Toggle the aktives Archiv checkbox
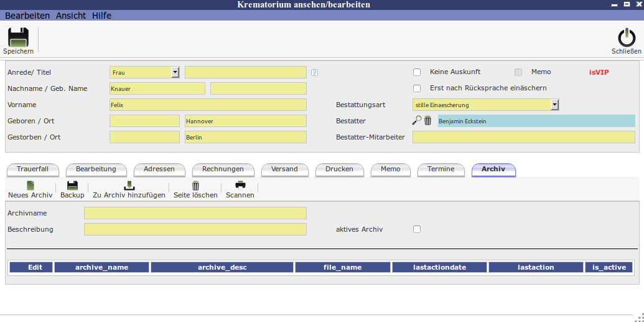The image size is (644, 322). tap(417, 229)
